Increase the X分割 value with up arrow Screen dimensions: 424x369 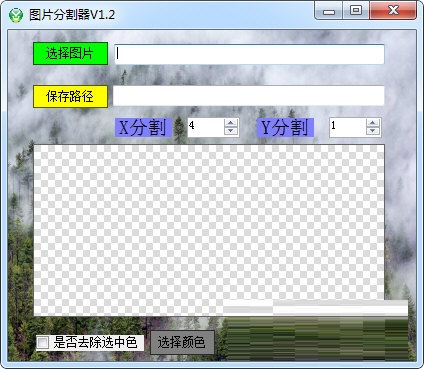click(231, 123)
